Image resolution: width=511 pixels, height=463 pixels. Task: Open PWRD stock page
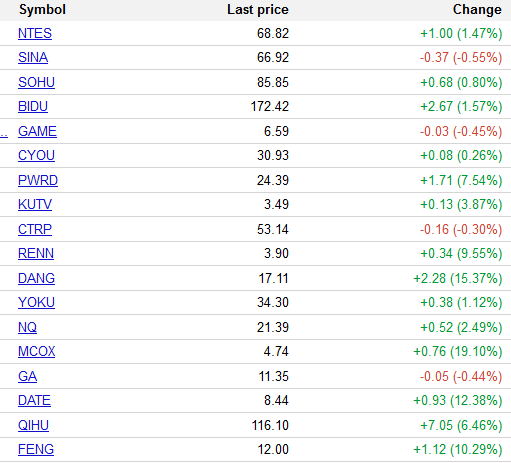(x=38, y=180)
